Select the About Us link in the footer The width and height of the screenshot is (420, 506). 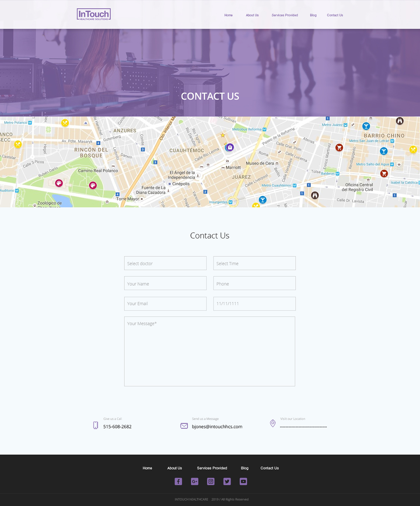coord(174,468)
